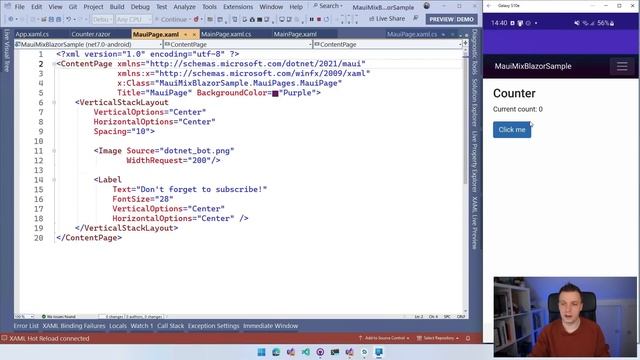This screenshot has height=360, width=640.
Task: Click the Stop debugging red square icon
Action: pos(319,19)
